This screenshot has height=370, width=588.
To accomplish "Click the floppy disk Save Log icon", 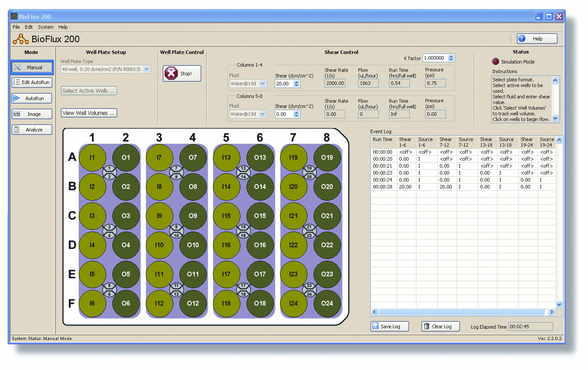I will coord(375,326).
